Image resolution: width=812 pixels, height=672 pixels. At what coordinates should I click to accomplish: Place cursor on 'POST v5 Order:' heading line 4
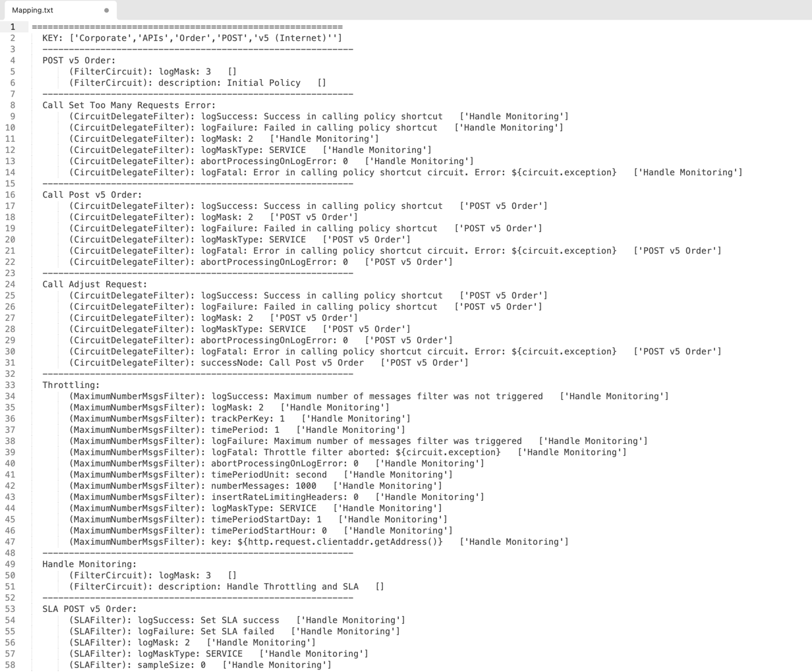[x=78, y=61]
